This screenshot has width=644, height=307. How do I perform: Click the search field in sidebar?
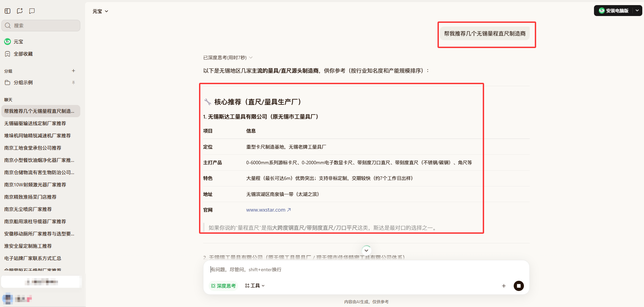click(41, 26)
